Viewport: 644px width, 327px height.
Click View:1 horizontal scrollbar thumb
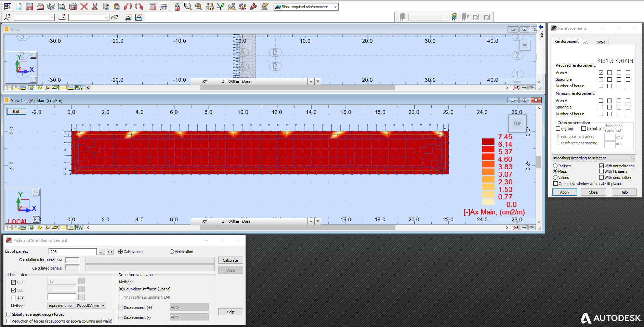(x=297, y=227)
